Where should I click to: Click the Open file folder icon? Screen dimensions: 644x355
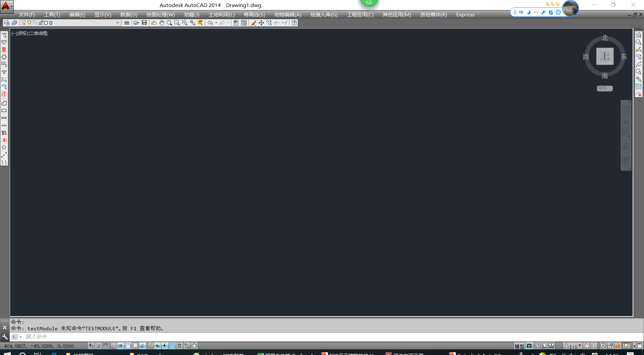pos(136,23)
